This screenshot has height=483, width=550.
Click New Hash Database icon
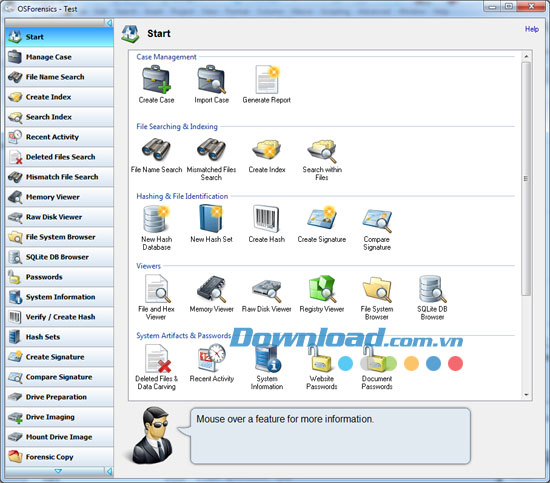(156, 219)
